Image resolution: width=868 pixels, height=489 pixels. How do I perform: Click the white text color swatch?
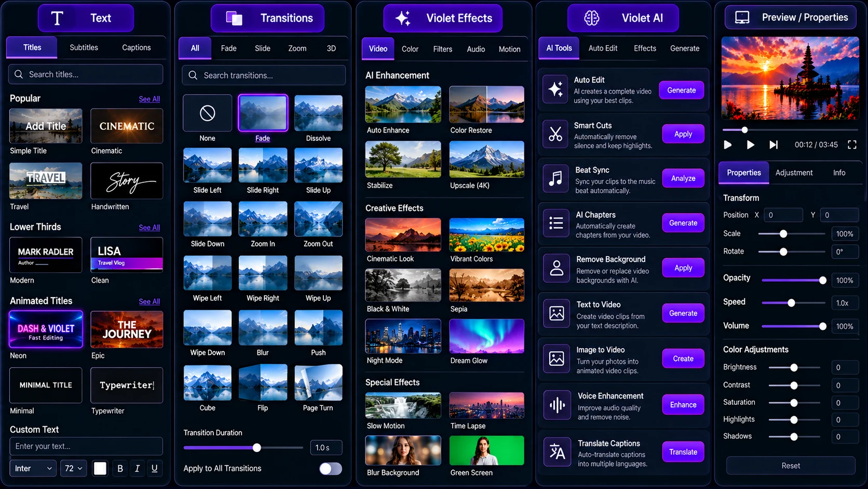tap(100, 468)
